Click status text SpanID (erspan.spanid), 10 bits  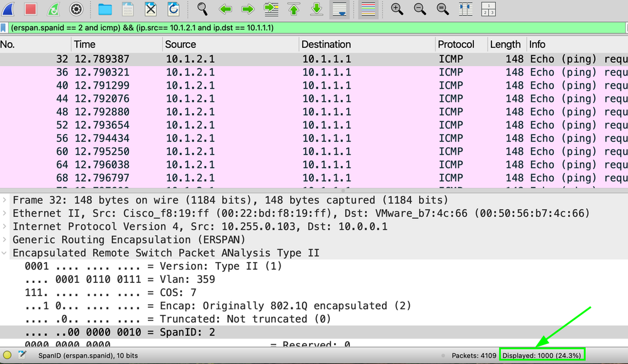[88, 356]
